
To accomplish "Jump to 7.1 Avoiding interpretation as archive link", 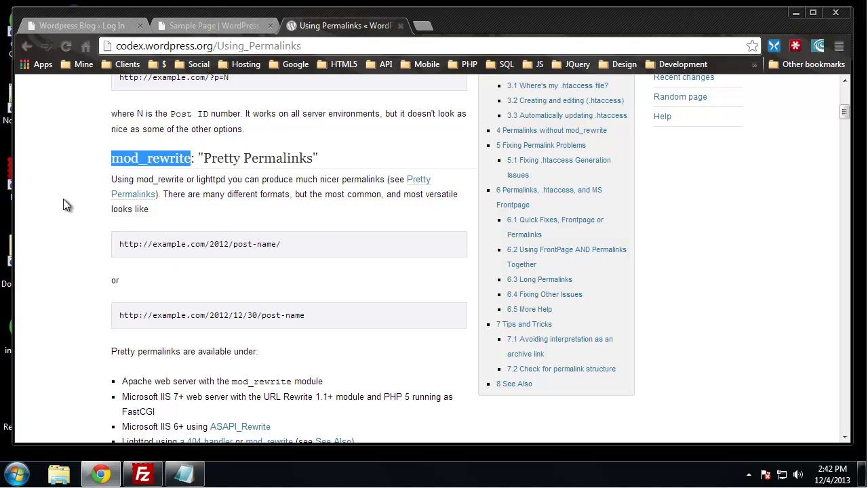I will (560, 346).
